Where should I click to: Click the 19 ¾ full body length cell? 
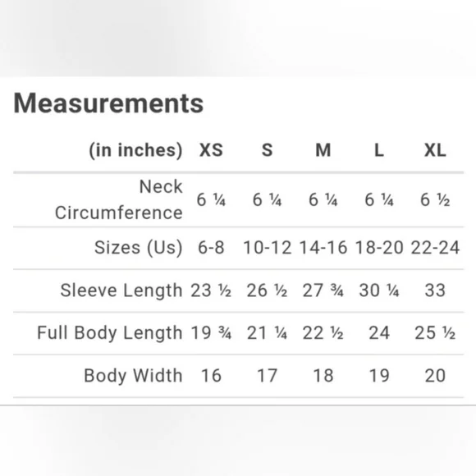click(x=211, y=332)
